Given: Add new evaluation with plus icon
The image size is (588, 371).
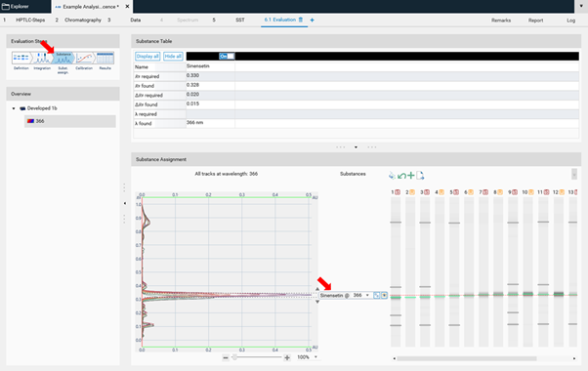Looking at the screenshot, I should [312, 20].
